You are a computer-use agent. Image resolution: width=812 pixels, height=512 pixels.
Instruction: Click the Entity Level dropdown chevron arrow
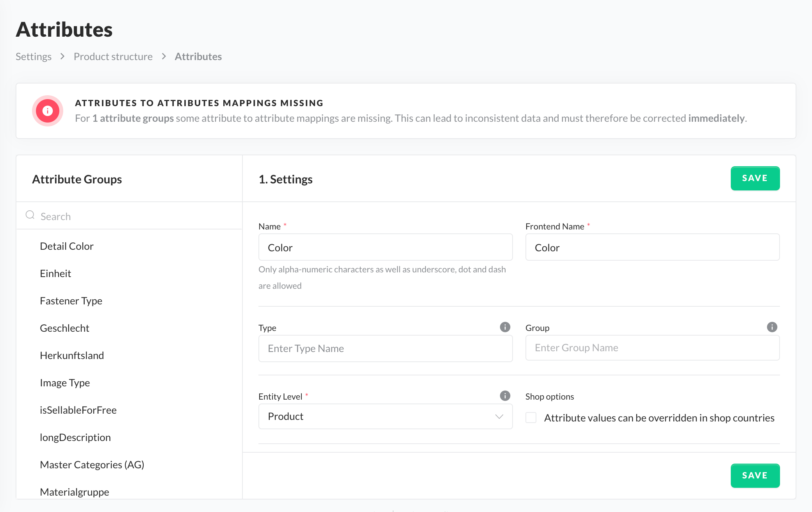pos(499,416)
